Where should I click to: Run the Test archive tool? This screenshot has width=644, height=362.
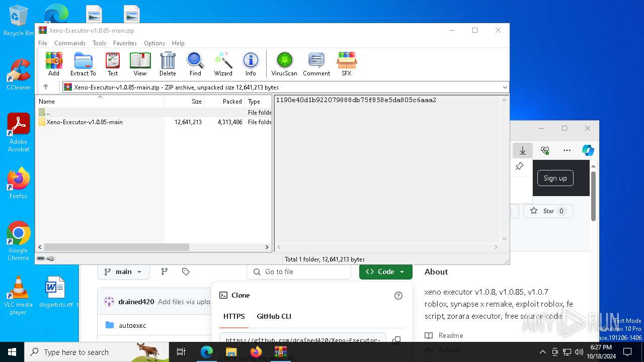[x=113, y=64]
